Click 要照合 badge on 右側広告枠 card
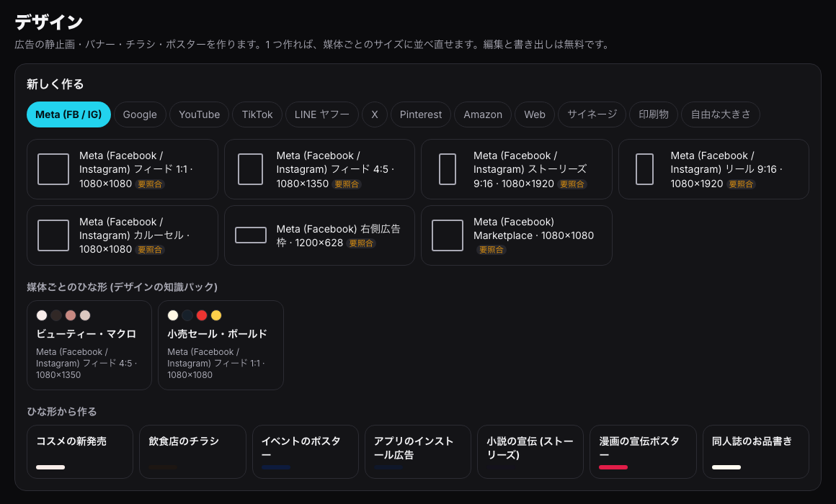Viewport: 836px width, 504px height. (x=361, y=243)
